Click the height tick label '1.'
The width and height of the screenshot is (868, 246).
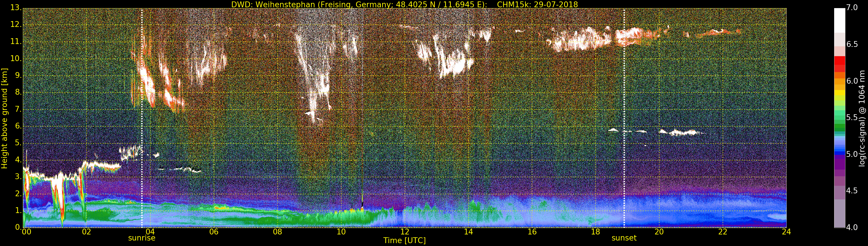[18, 210]
